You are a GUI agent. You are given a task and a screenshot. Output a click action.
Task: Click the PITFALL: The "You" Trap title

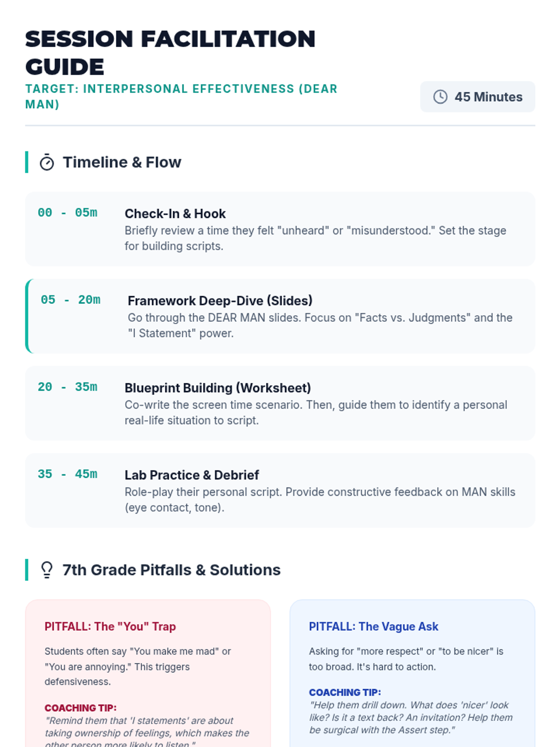[110, 627]
